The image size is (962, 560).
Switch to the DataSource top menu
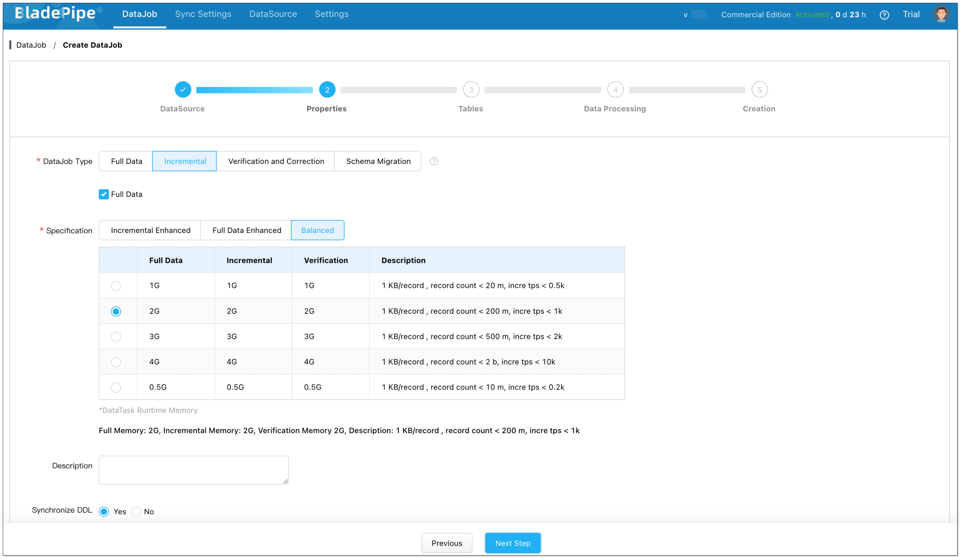tap(273, 14)
